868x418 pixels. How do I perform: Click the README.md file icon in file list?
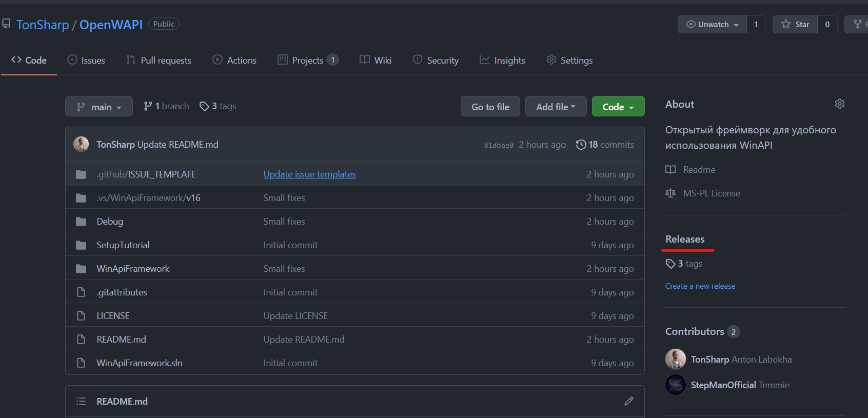tap(81, 340)
